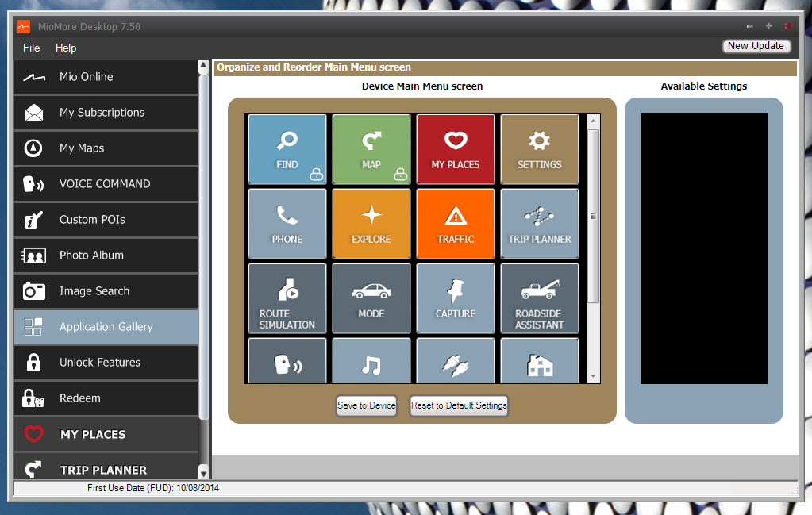
Task: Click the First Use Date status text
Action: pos(153,488)
